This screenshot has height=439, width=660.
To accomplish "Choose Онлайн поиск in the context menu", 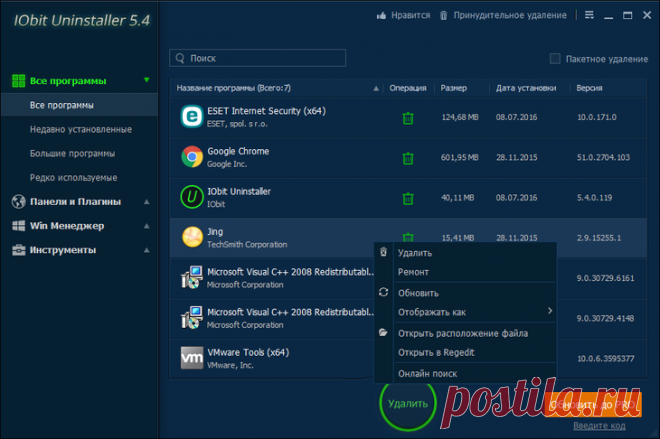I will click(465, 373).
